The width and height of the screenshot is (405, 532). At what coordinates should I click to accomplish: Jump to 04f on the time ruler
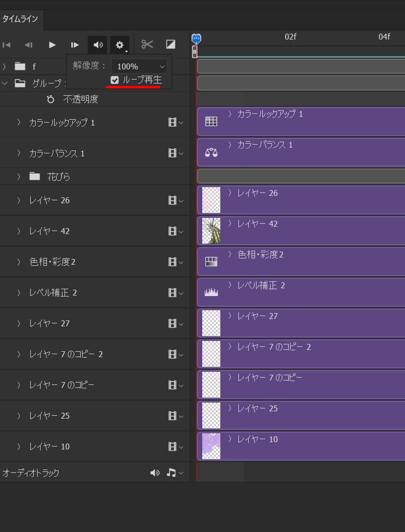[x=384, y=37]
